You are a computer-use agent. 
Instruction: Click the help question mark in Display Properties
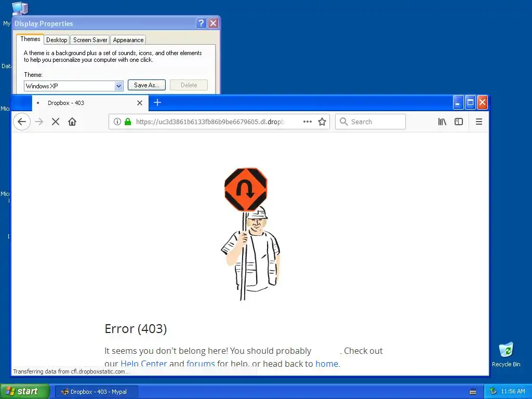coord(201,23)
